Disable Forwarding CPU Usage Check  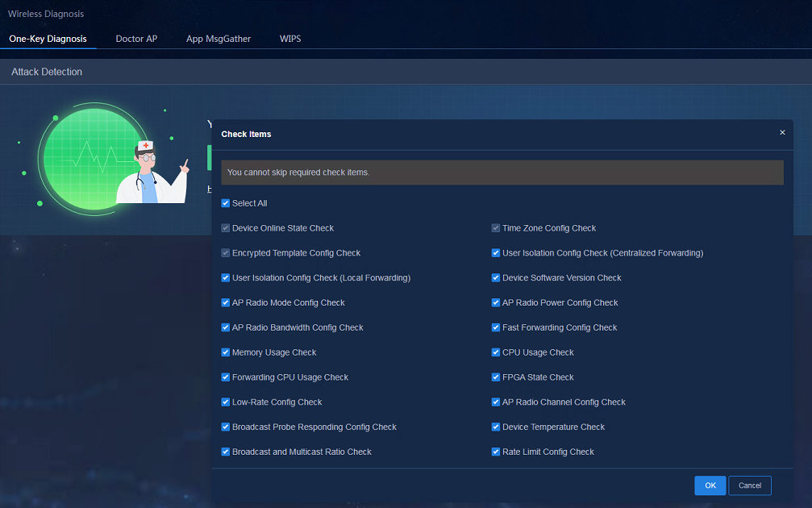click(x=225, y=377)
